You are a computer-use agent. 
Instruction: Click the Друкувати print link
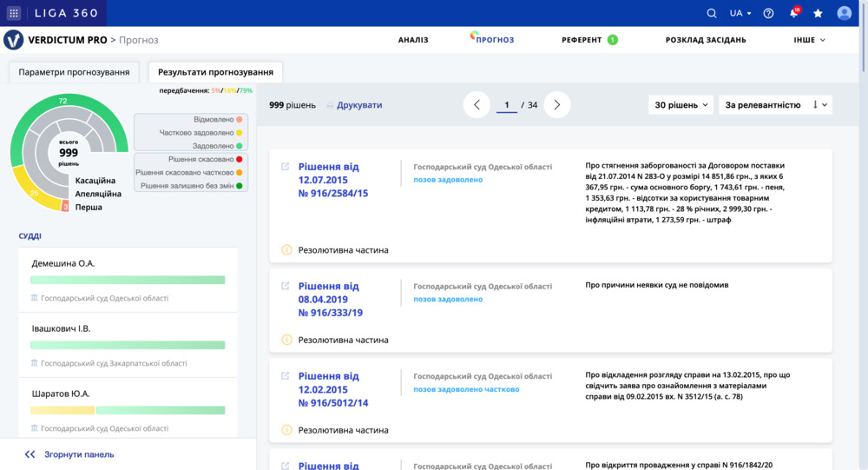358,105
